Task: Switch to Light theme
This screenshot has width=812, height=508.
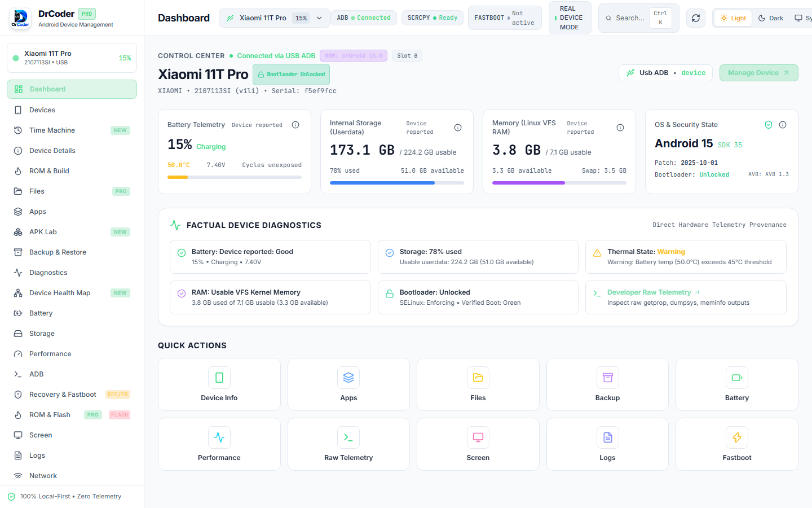Action: 733,18
